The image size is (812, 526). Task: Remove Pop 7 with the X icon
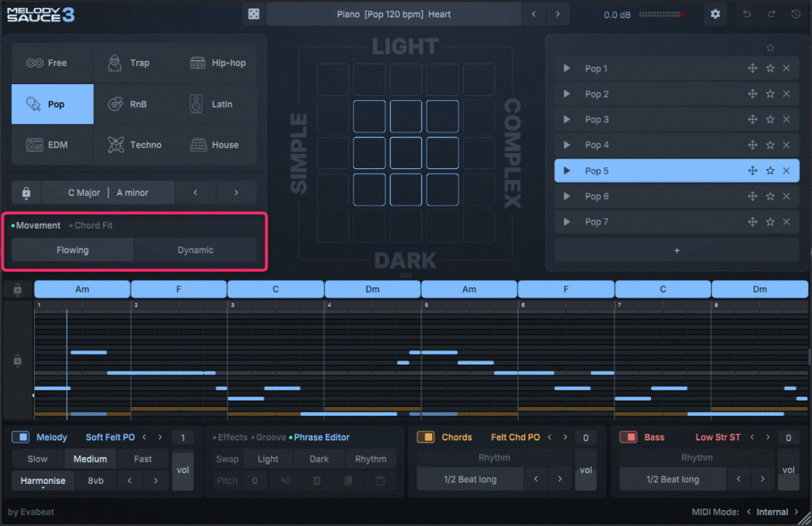pyautogui.click(x=787, y=222)
